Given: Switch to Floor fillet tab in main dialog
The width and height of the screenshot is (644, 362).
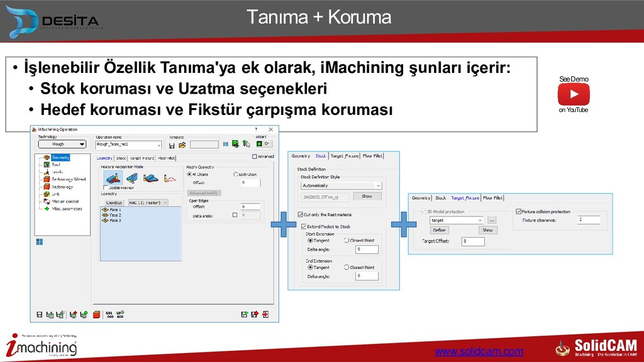Looking at the screenshot, I should [x=166, y=158].
